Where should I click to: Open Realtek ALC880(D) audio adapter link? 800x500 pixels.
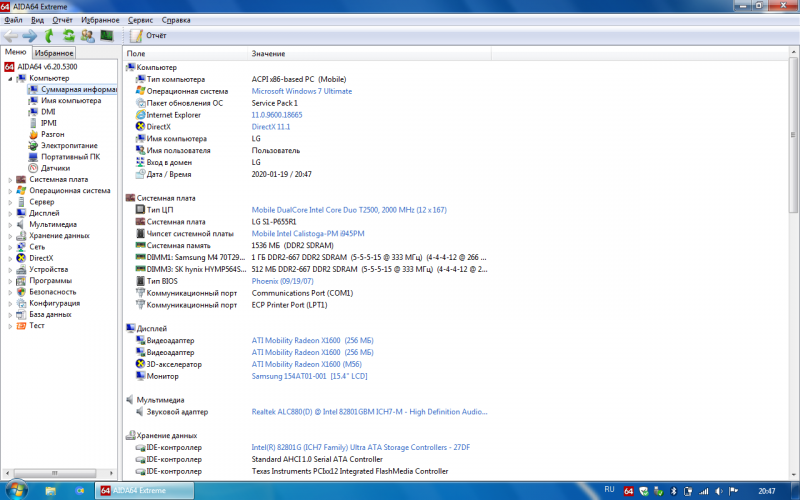click(x=369, y=412)
